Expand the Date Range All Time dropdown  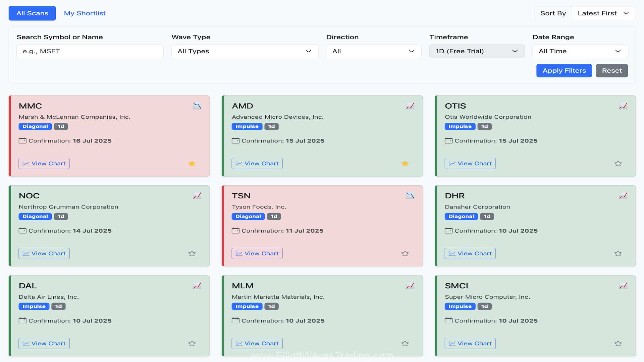(580, 51)
